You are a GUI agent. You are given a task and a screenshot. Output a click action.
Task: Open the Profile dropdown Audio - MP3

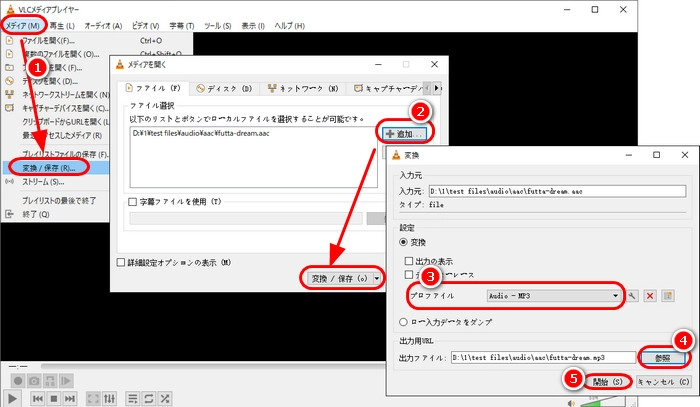pos(554,295)
